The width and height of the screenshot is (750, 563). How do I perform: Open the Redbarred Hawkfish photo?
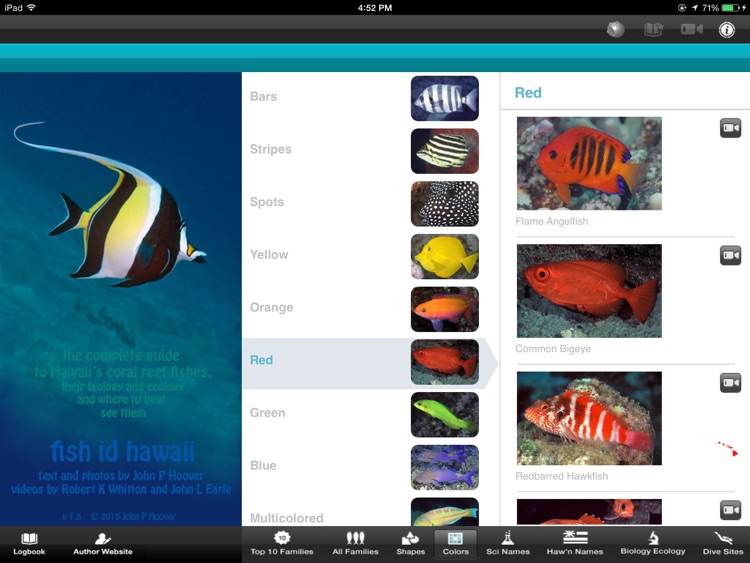[589, 418]
